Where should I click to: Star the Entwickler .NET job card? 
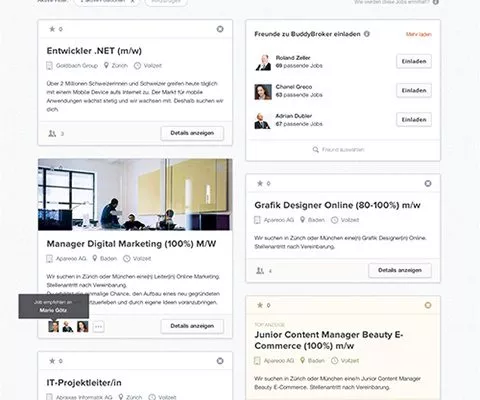52,29
